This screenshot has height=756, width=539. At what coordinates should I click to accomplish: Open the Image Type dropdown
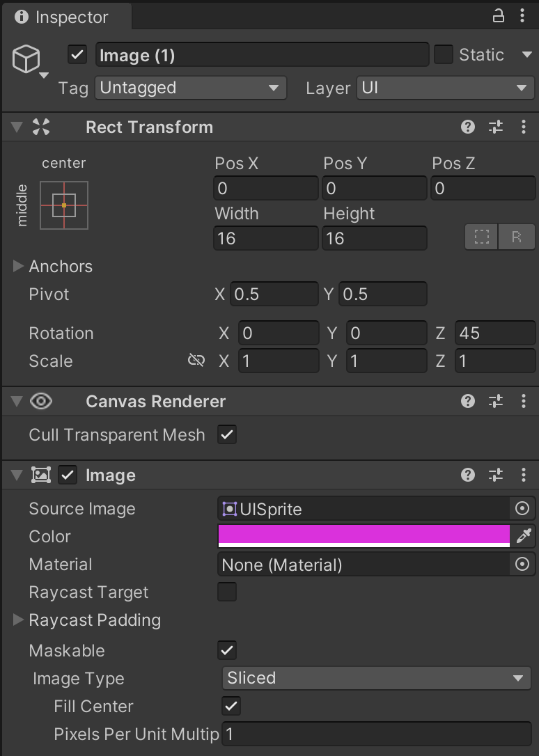click(376, 678)
